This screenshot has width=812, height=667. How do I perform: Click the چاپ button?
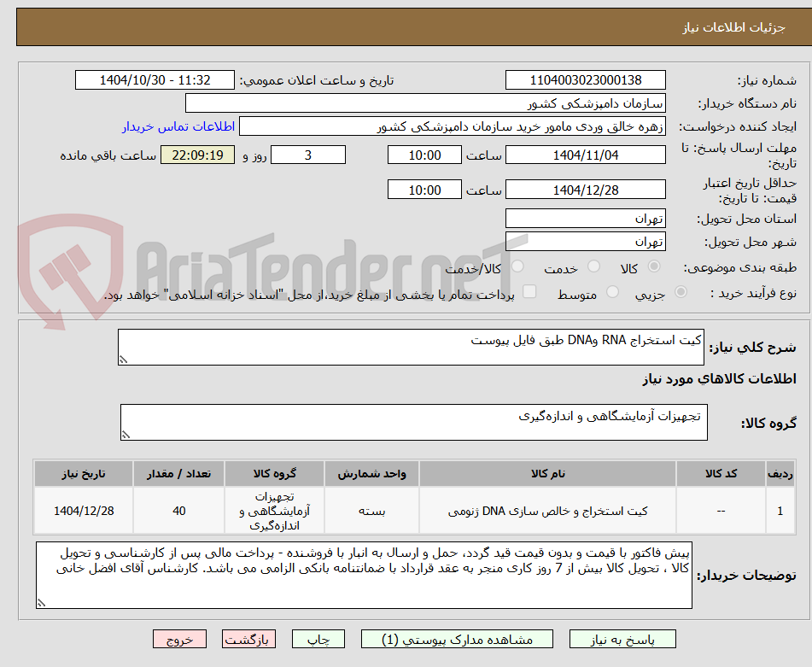click(x=318, y=638)
